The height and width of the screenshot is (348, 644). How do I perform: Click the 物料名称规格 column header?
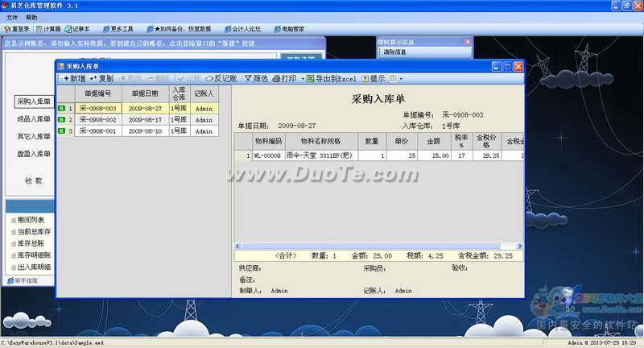tap(320, 141)
